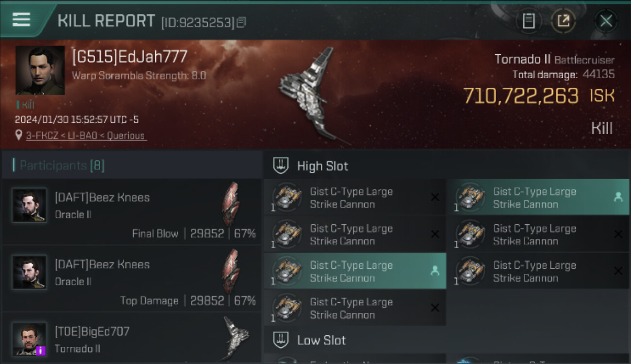Click BigEd707 Tornado II ship icon
Screen dimensions: 631x364
point(235,338)
